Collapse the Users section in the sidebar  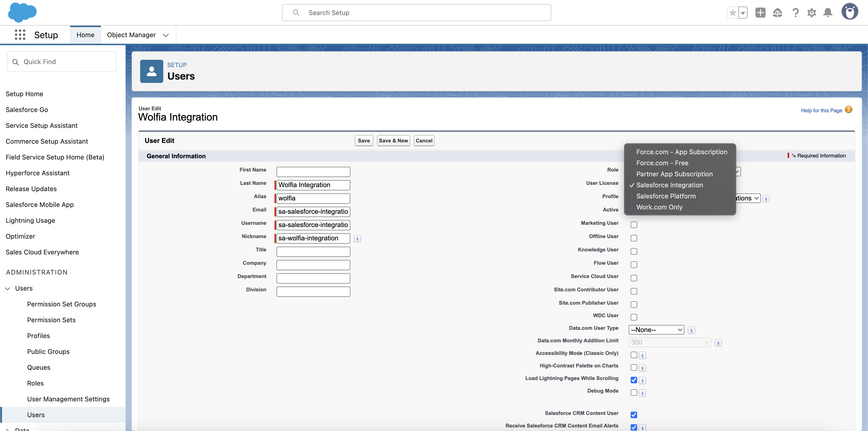click(8, 288)
